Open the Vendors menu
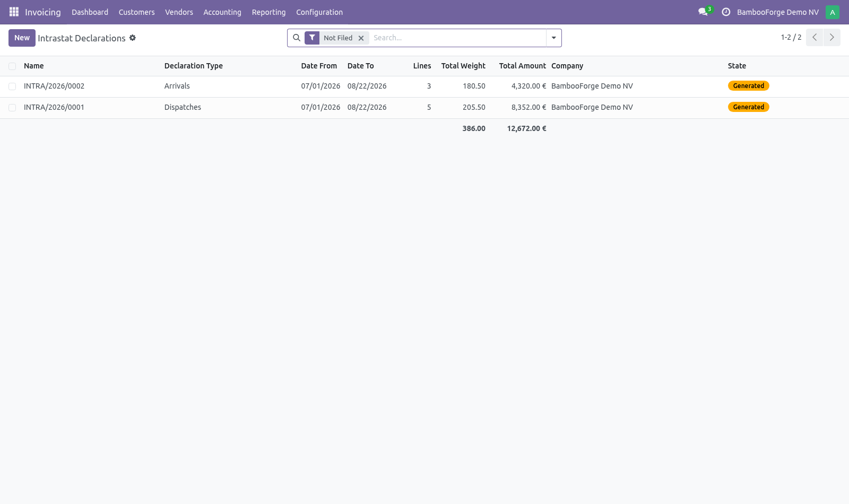Image resolution: width=849 pixels, height=504 pixels. click(x=179, y=12)
